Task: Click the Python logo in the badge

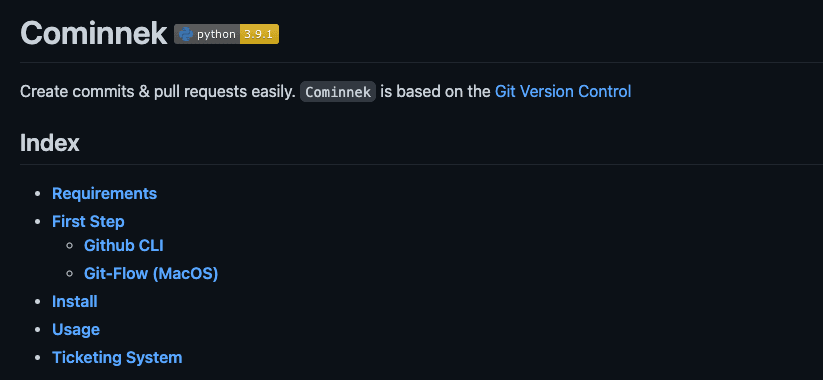Action: [x=186, y=35]
